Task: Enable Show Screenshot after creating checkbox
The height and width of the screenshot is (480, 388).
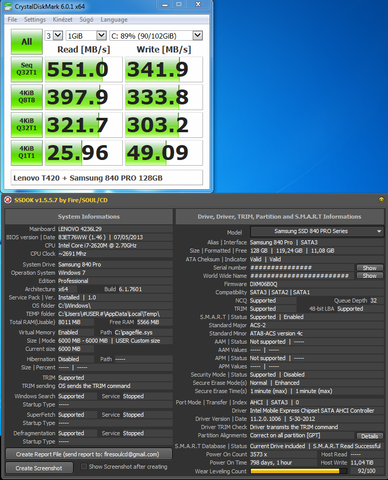Action: (x=84, y=467)
